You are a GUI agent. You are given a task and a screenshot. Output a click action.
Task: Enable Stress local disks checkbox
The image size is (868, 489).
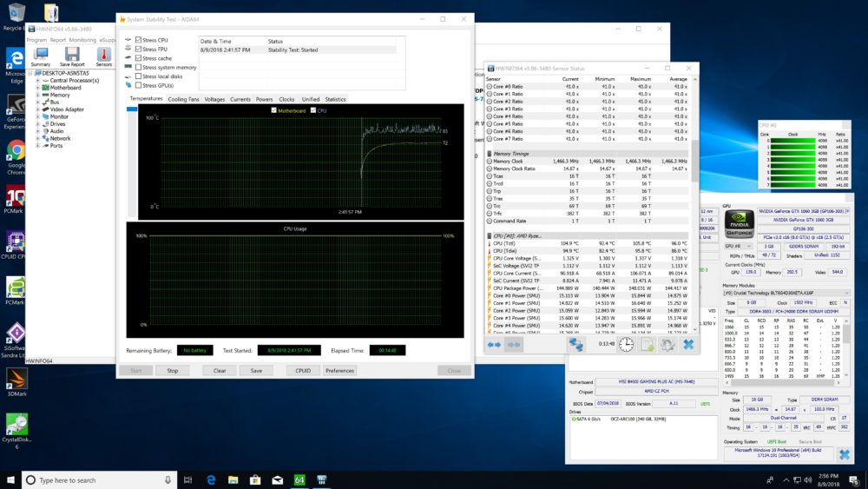click(x=138, y=76)
